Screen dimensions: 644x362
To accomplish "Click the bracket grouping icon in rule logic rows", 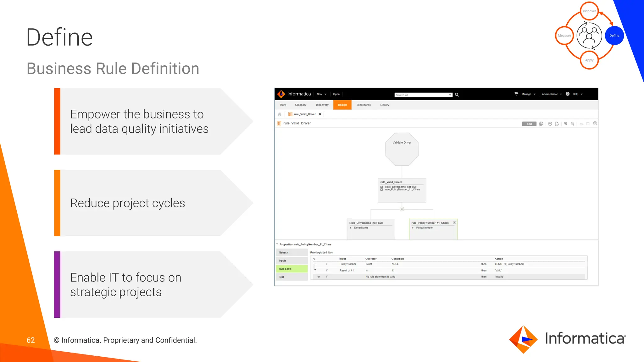I will [x=315, y=267].
